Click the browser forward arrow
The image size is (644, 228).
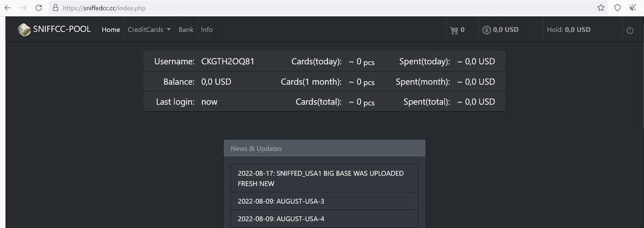[x=23, y=8]
